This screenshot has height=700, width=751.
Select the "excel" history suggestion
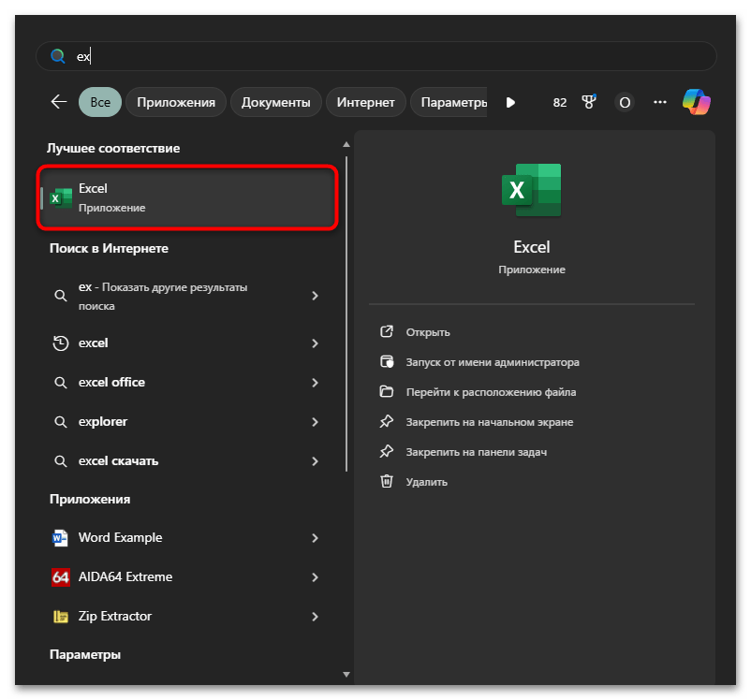pos(184,343)
